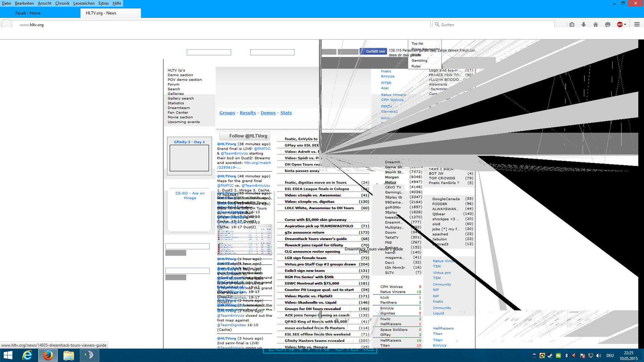Open the Groups link
Viewport: 644px width, 362px height.
point(227,113)
